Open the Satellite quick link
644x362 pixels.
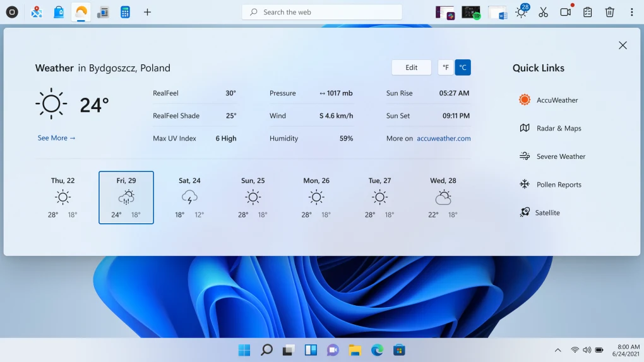540,213
